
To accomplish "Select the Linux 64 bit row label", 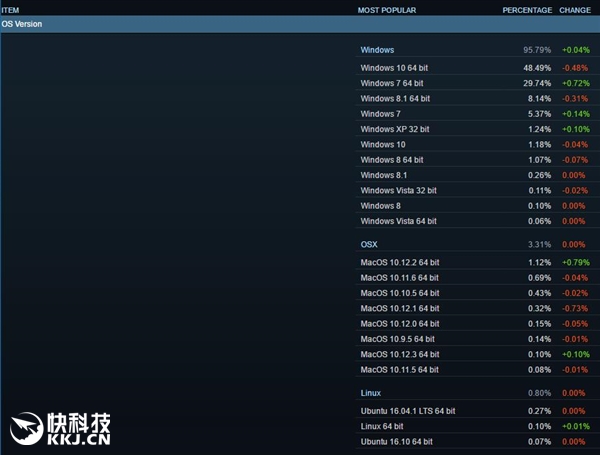I will pyautogui.click(x=382, y=426).
